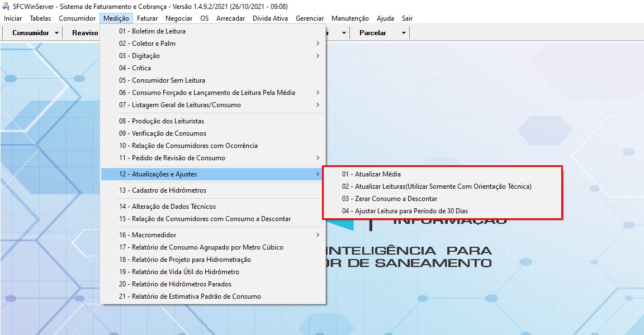Choose 09 - Verificação de Consumos
Image resolution: width=644 pixels, height=335 pixels.
[x=162, y=133]
